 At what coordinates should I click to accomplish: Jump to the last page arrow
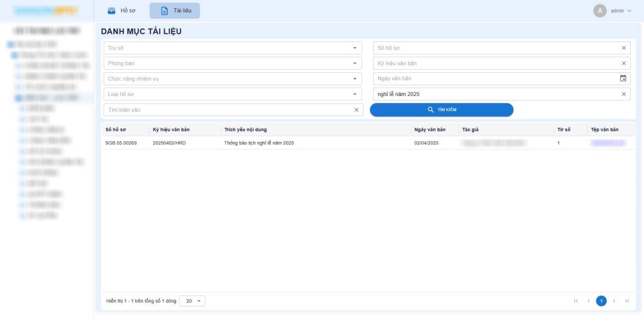pyautogui.click(x=626, y=301)
